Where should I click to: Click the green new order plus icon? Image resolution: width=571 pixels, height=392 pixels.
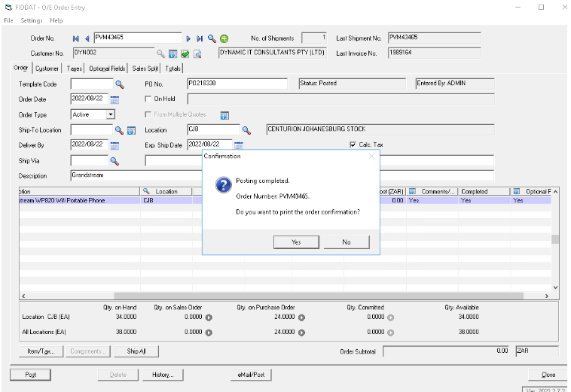(224, 38)
